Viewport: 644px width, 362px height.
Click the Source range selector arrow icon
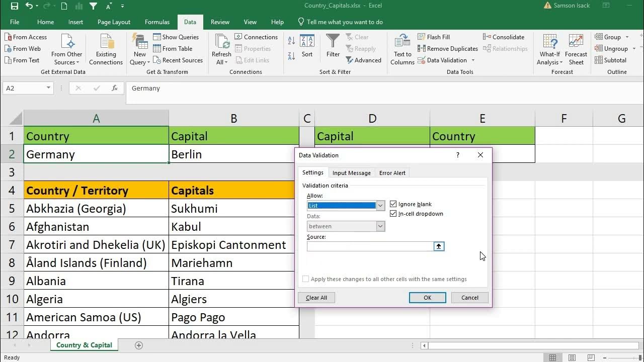(x=439, y=246)
